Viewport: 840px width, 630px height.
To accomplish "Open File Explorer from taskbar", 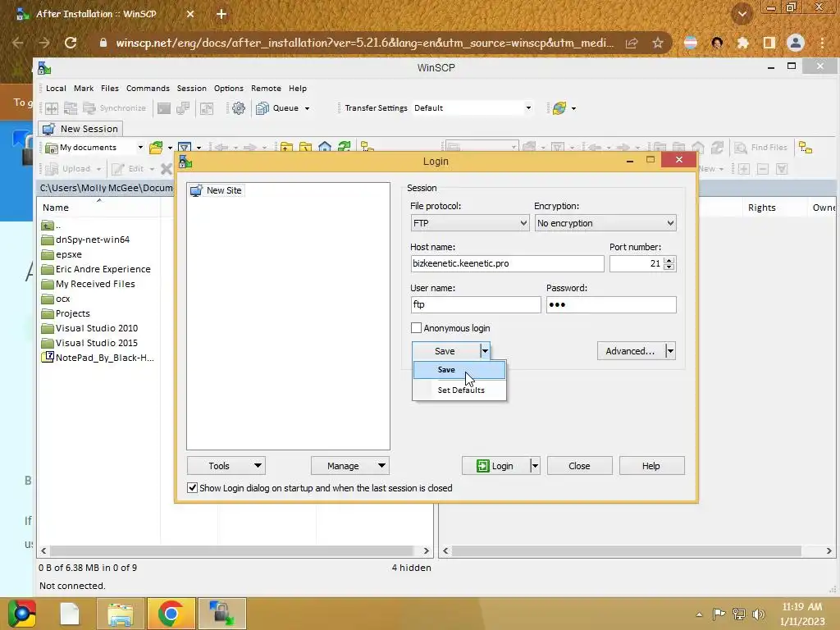I will (x=121, y=614).
